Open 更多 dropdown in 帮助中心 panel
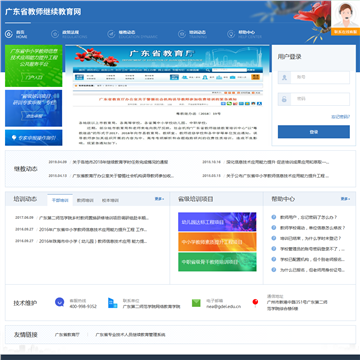 (345, 199)
